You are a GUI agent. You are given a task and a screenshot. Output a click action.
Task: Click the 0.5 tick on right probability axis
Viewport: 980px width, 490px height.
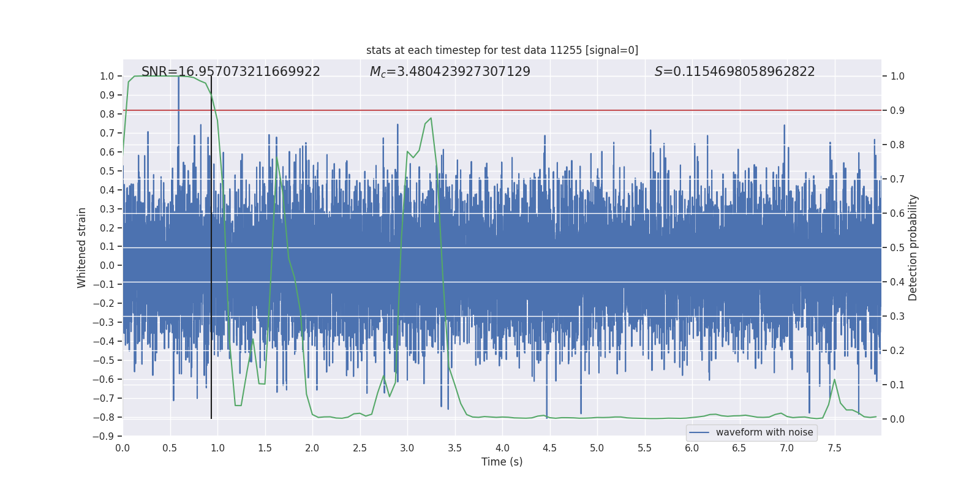(897, 247)
